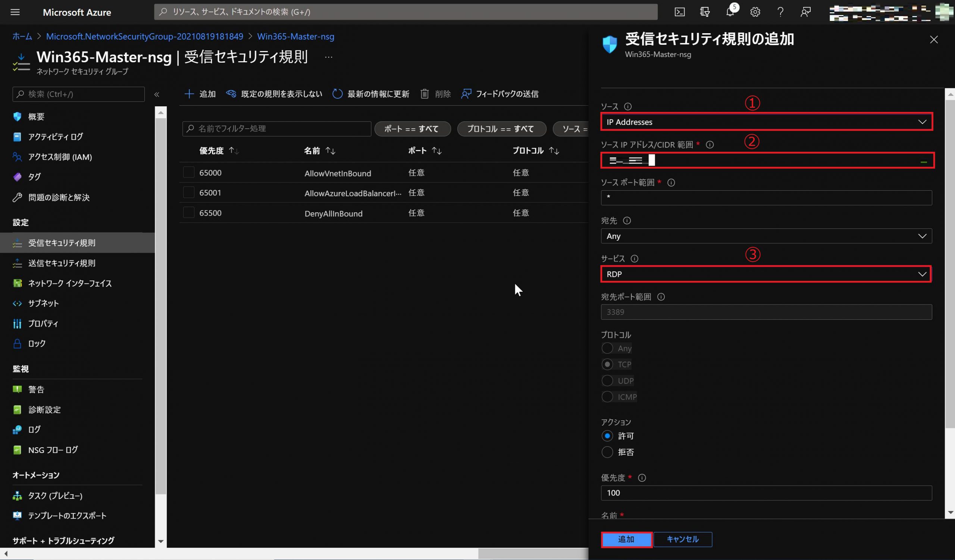Image resolution: width=955 pixels, height=560 pixels.
Task: Open the notifications bell icon
Action: tap(730, 12)
